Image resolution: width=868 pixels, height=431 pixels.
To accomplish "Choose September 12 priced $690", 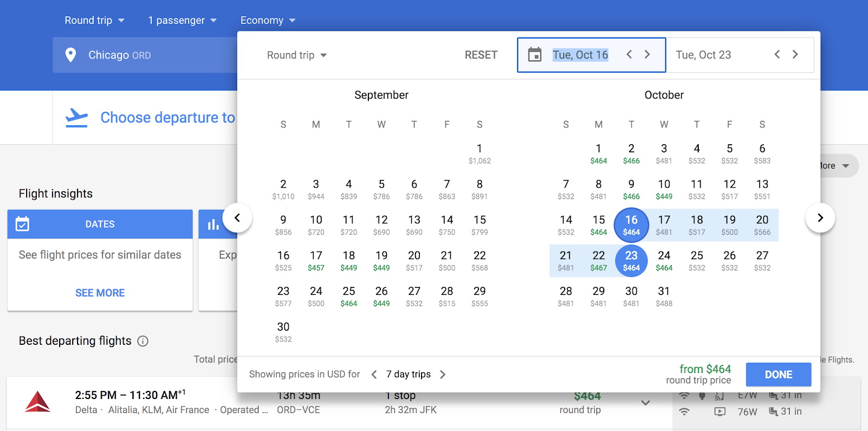I will tap(381, 225).
